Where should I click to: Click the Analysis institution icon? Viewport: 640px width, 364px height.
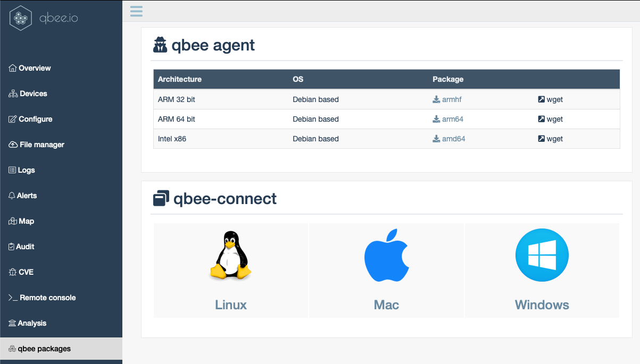(12, 323)
